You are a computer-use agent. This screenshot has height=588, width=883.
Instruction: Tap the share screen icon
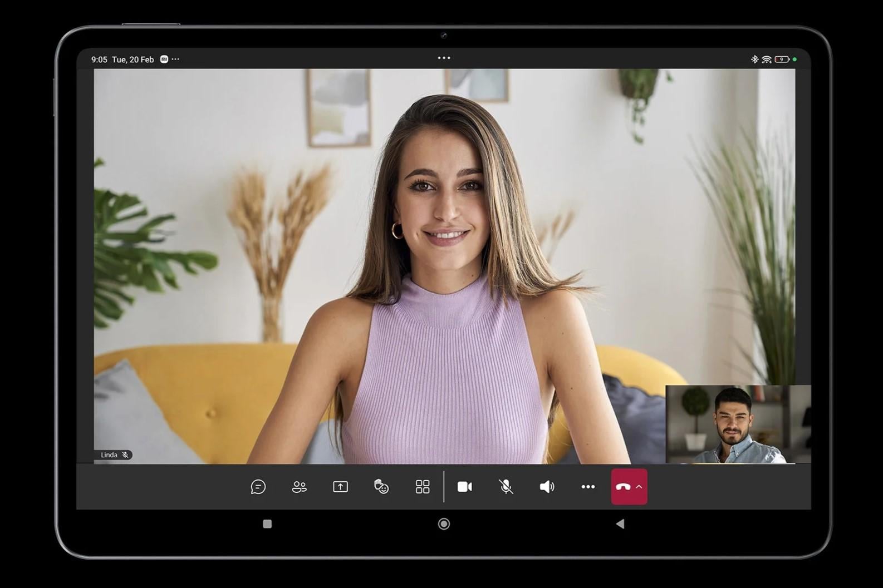click(340, 487)
